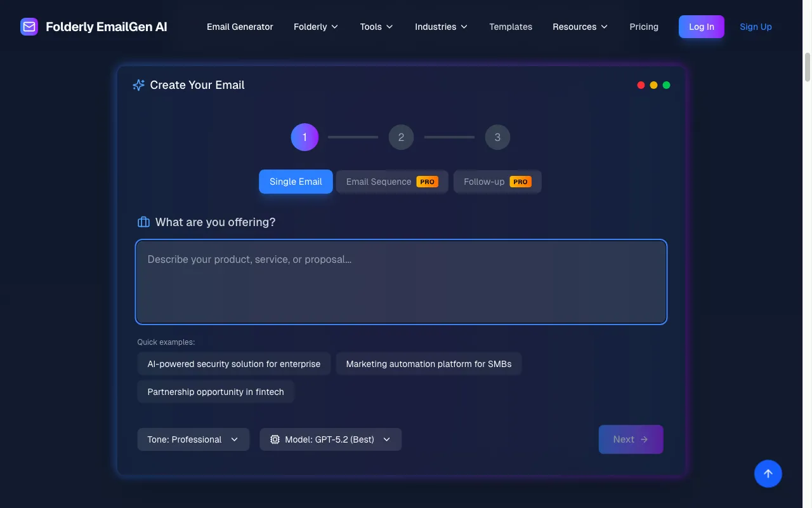
Task: Click the briefcase icon beside What are you offering
Action: pos(143,222)
